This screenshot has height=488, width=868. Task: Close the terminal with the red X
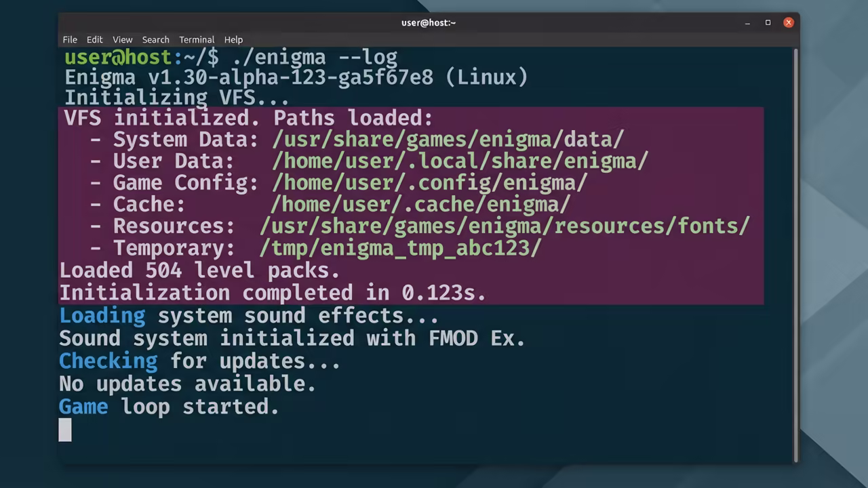pos(788,22)
